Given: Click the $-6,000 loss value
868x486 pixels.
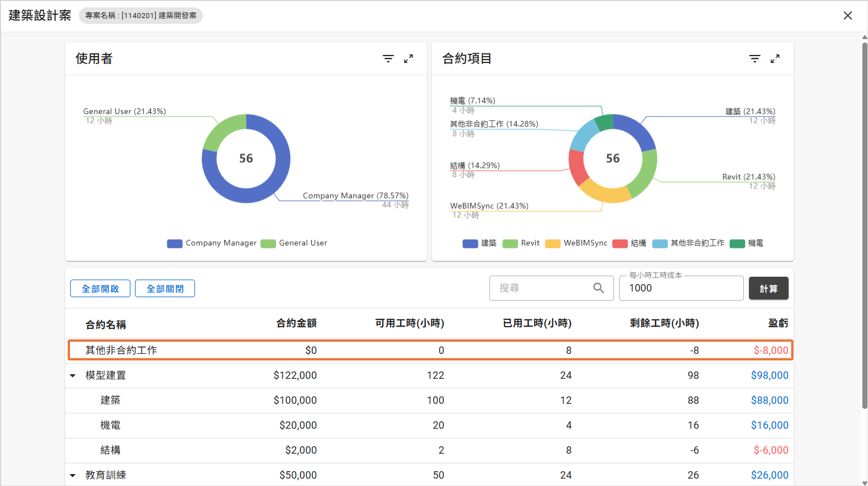Looking at the screenshot, I should [x=771, y=450].
